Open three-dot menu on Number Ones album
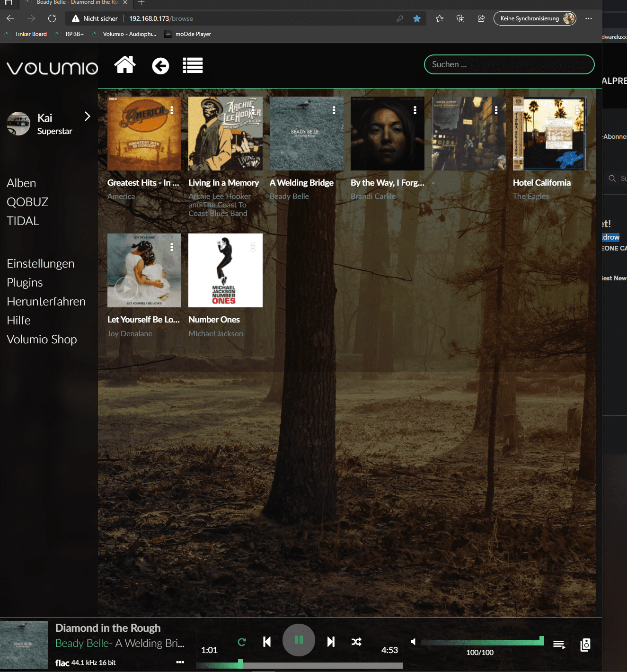The height and width of the screenshot is (672, 627). tap(253, 247)
